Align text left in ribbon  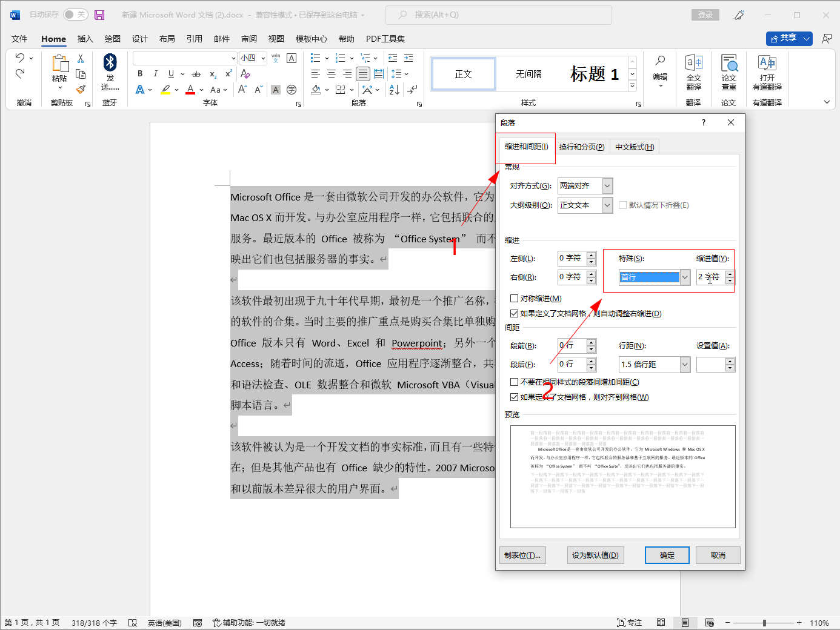[316, 74]
